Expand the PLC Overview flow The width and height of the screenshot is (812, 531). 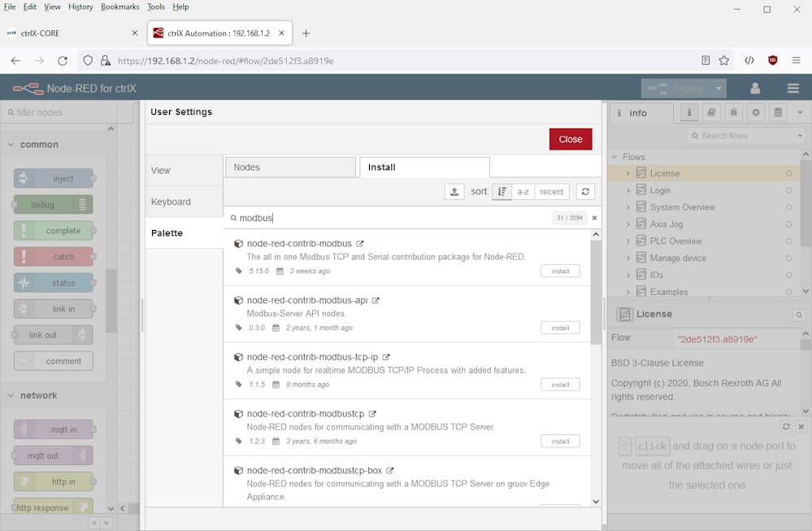tap(628, 242)
